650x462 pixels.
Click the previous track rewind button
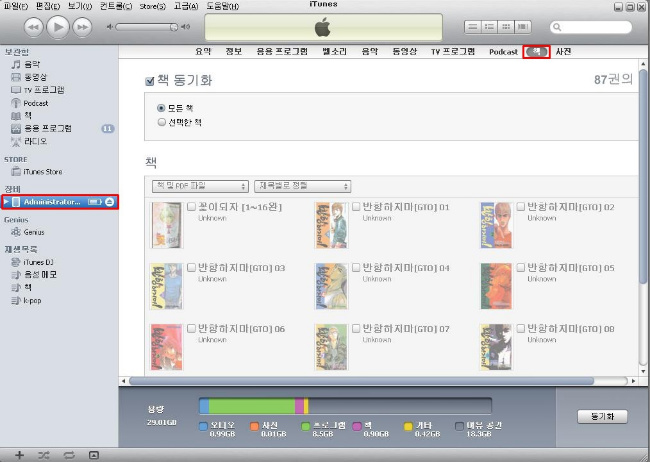[x=34, y=27]
